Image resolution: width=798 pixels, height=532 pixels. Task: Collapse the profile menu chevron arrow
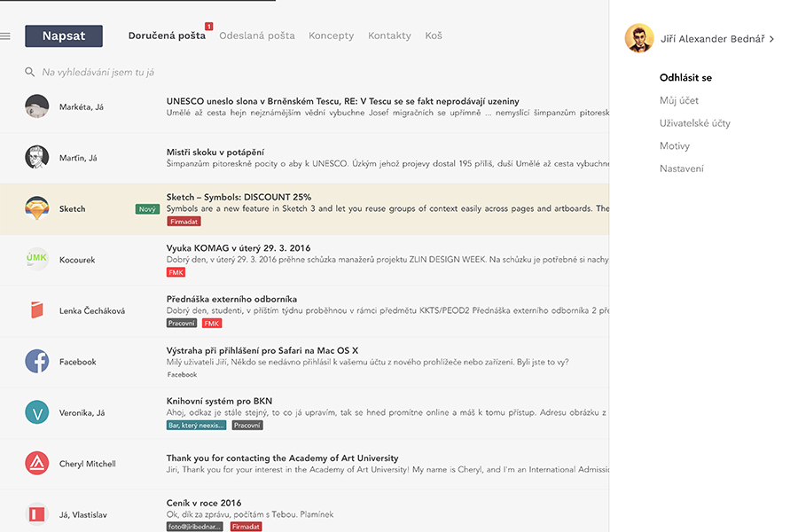pyautogui.click(x=772, y=39)
